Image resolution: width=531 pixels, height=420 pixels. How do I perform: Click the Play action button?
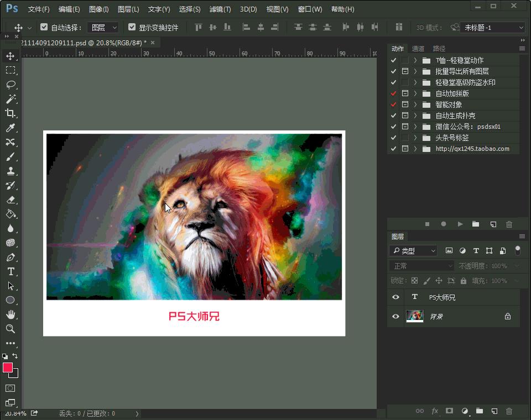click(459, 224)
